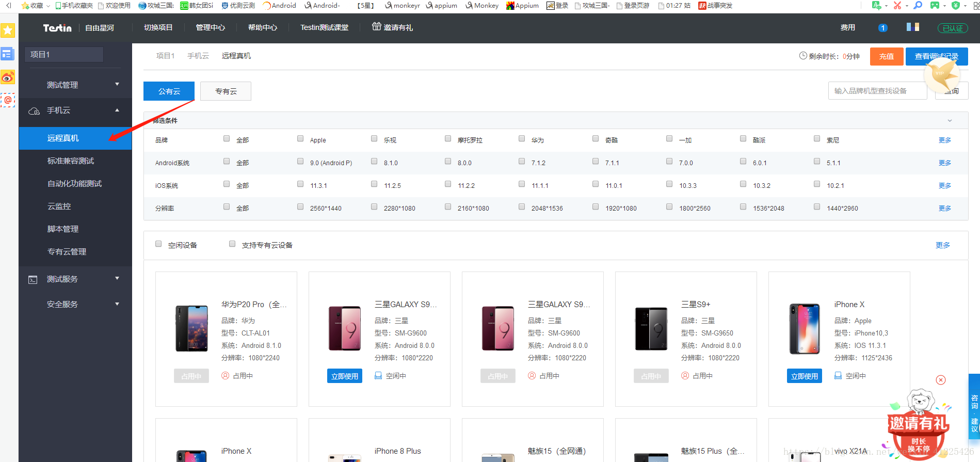Check the iOS 11.3.1 checkbox
The height and width of the screenshot is (462, 980).
pyautogui.click(x=300, y=184)
